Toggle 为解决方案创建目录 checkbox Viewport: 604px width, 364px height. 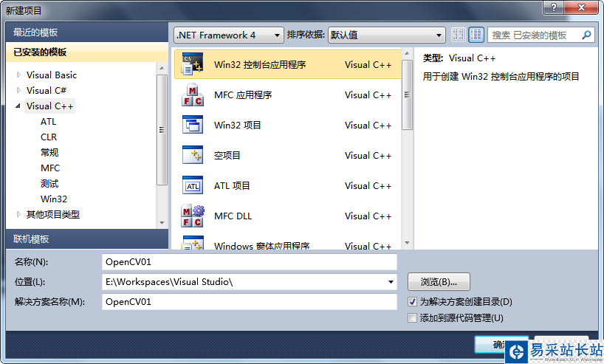412,301
